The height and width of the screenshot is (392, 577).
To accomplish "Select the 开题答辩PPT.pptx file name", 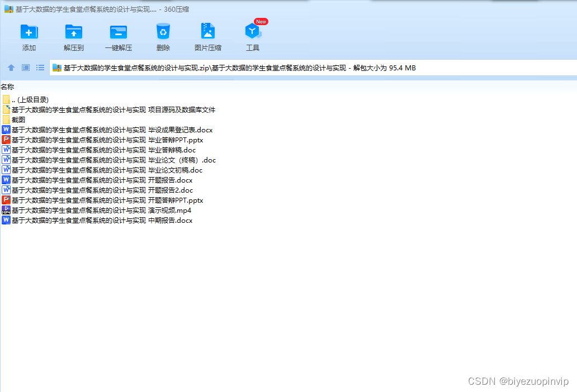I will point(107,200).
